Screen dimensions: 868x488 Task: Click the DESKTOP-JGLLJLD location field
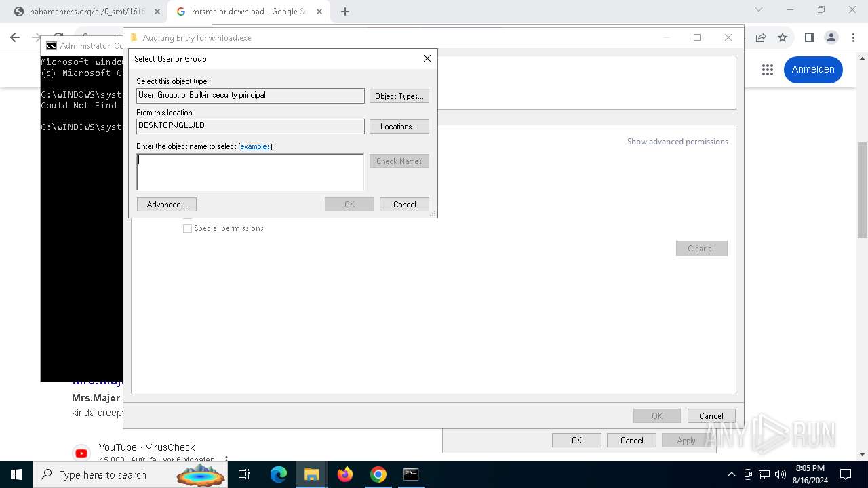(x=250, y=126)
